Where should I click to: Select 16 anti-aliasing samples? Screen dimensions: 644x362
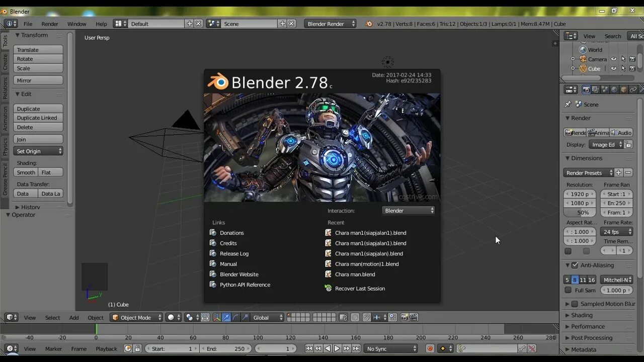(x=592, y=280)
